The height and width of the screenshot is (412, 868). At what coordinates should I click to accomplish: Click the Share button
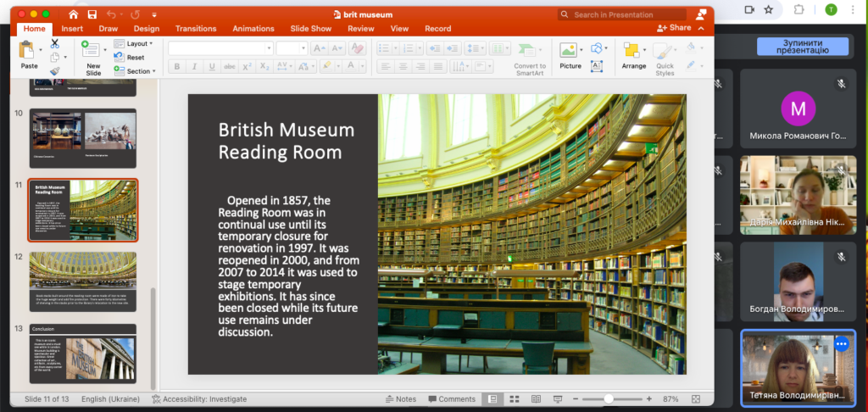click(x=674, y=28)
